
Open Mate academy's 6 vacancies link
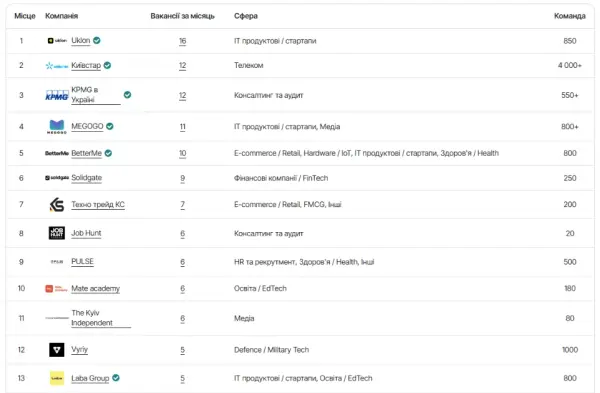click(183, 289)
